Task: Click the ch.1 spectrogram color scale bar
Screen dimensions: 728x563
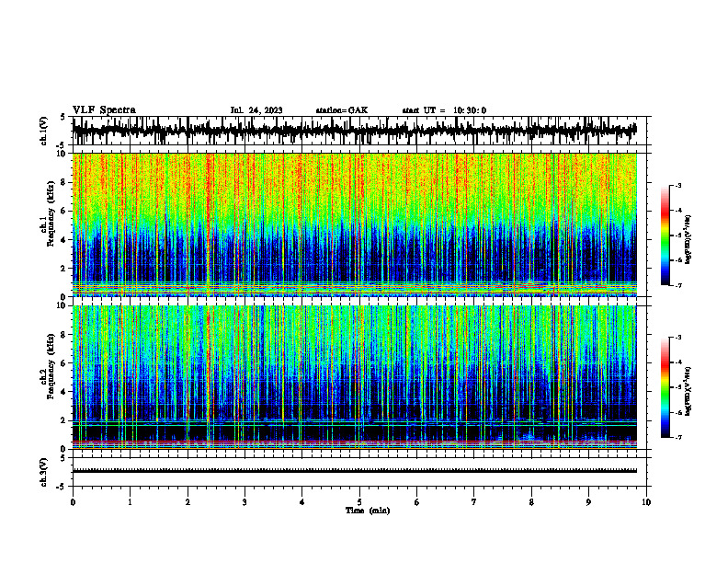Action: 665,236
